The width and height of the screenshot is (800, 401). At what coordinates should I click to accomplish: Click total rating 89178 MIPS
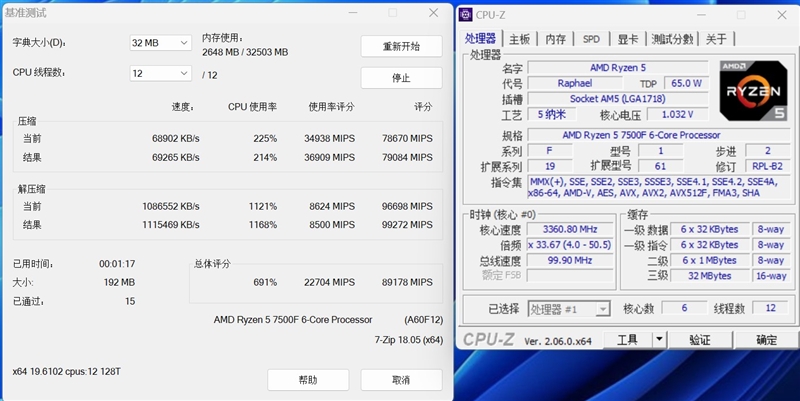pos(407,283)
